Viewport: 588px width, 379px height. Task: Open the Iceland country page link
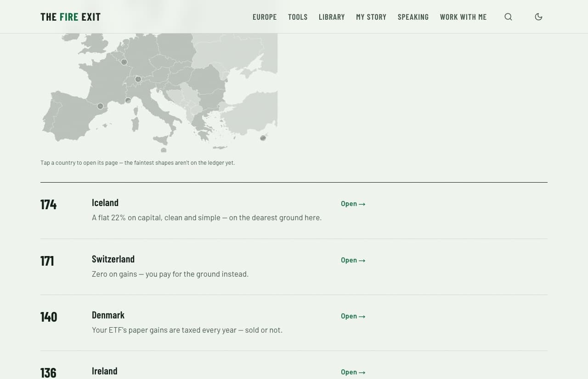353,204
